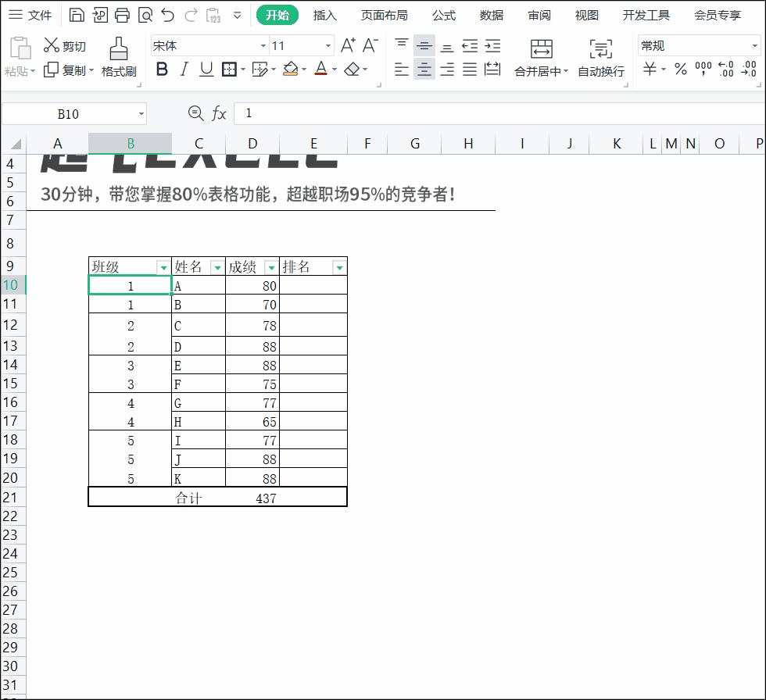Click thousands separator 000 icon
The width and height of the screenshot is (766, 700).
[703, 68]
